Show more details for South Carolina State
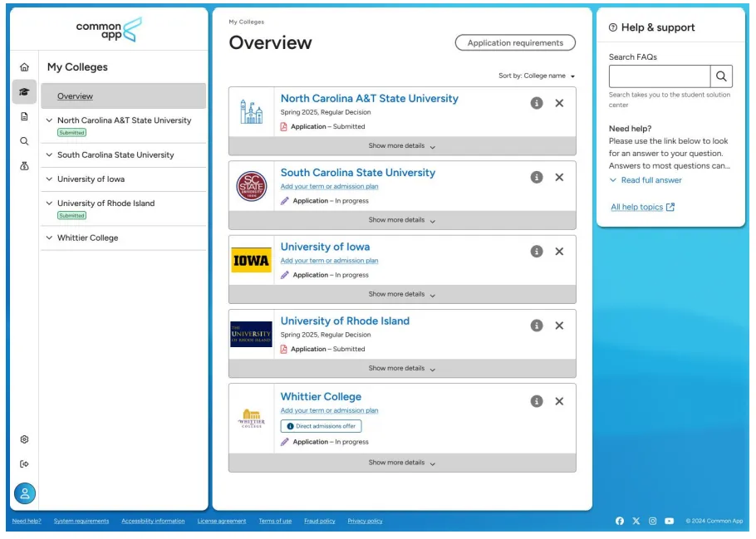Viewport: 756px width, 539px height. pyautogui.click(x=402, y=220)
